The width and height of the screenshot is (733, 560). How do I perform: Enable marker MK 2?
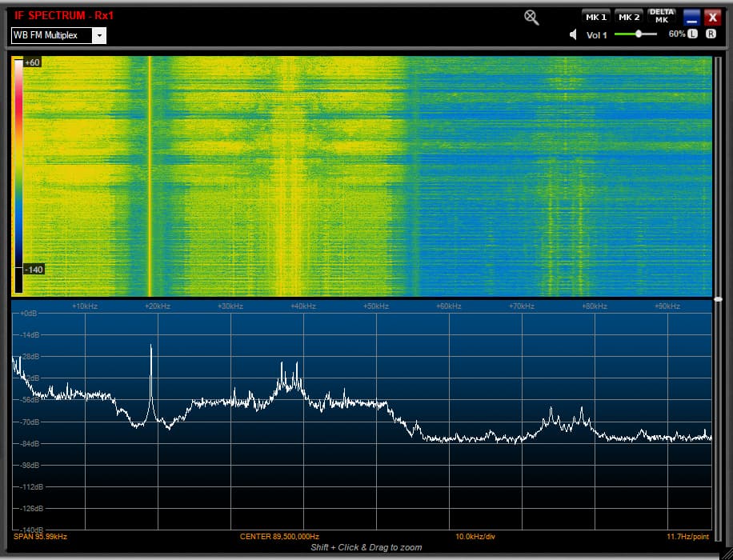(629, 17)
